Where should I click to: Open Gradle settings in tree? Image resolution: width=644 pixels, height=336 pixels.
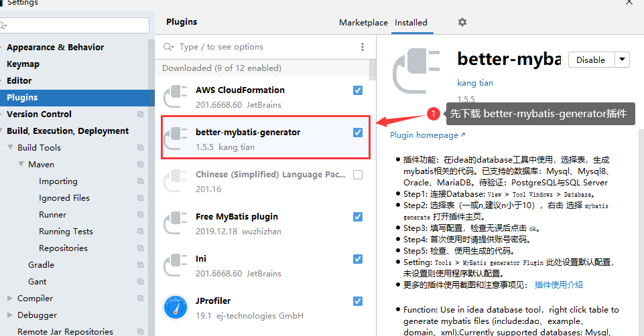(41, 265)
